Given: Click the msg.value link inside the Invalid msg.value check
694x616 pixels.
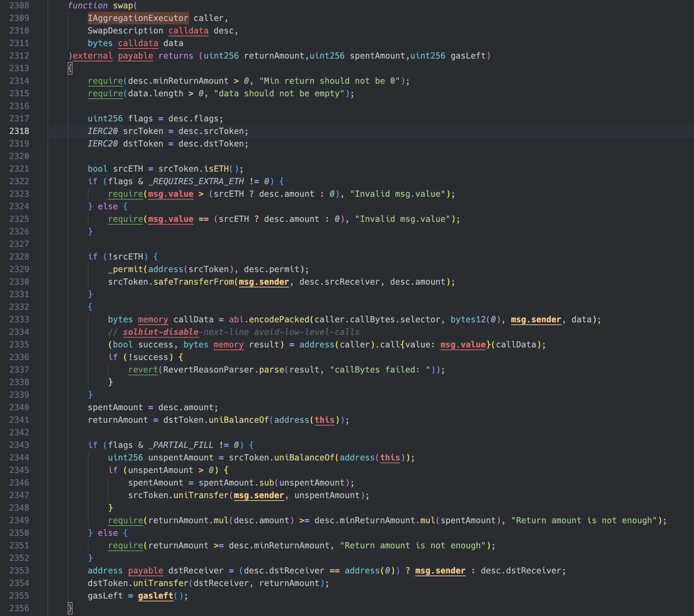Looking at the screenshot, I should tap(171, 194).
